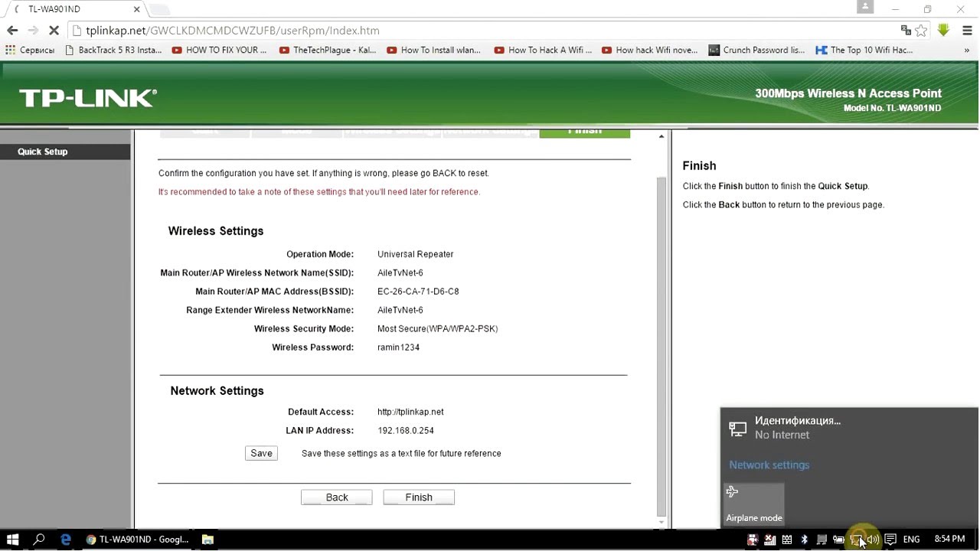Viewport: 980px width, 551px height.
Task: Click the scrollbar down arrow in setup panel
Action: tap(661, 523)
